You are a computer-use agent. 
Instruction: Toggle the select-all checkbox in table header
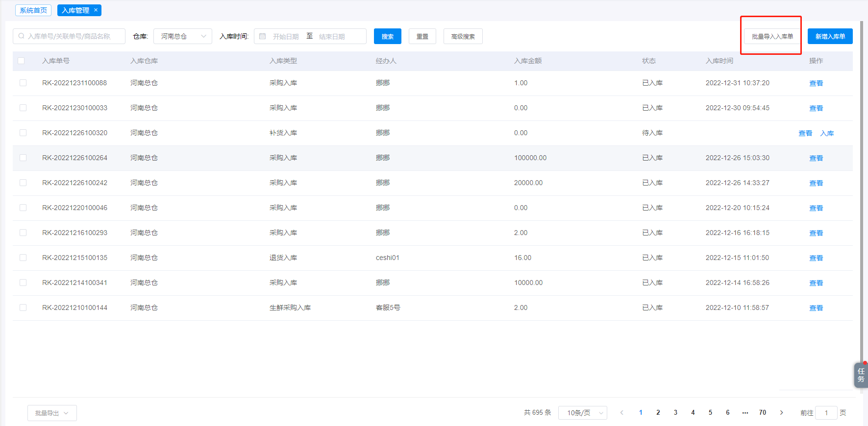[21, 61]
